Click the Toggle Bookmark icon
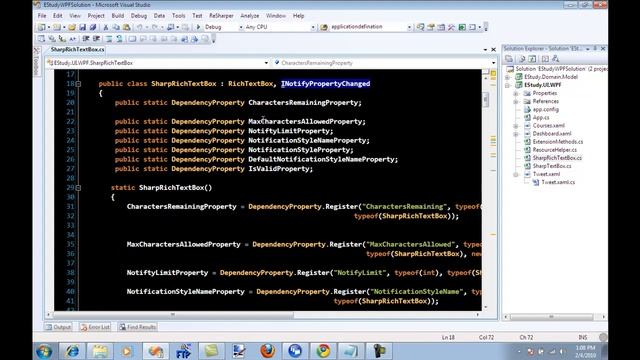This screenshot has width=640, height=360. click(132, 39)
